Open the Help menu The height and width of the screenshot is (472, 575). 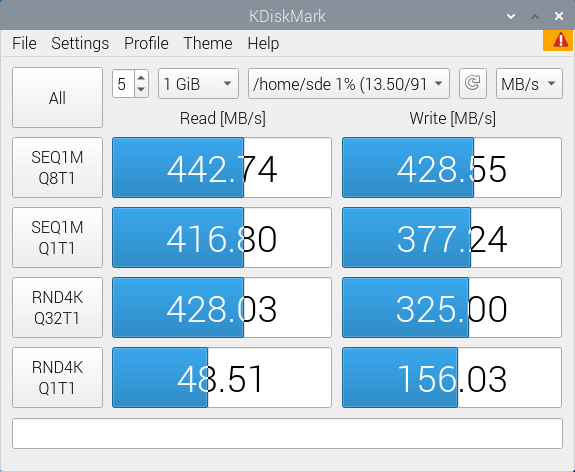[x=263, y=43]
